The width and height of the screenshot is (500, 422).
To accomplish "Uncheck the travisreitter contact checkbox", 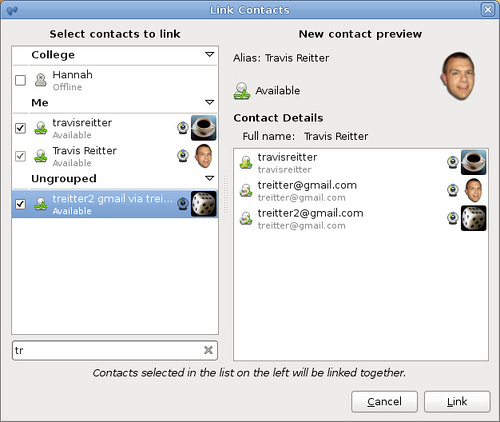I will click(20, 128).
